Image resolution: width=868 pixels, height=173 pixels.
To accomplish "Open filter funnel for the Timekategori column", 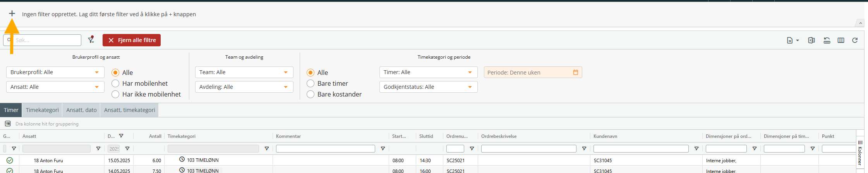I will pos(266,149).
